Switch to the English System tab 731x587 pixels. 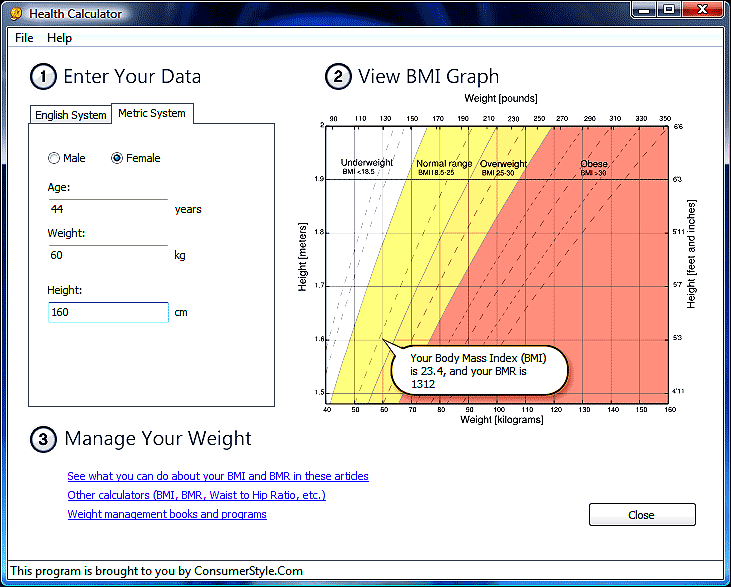70,115
